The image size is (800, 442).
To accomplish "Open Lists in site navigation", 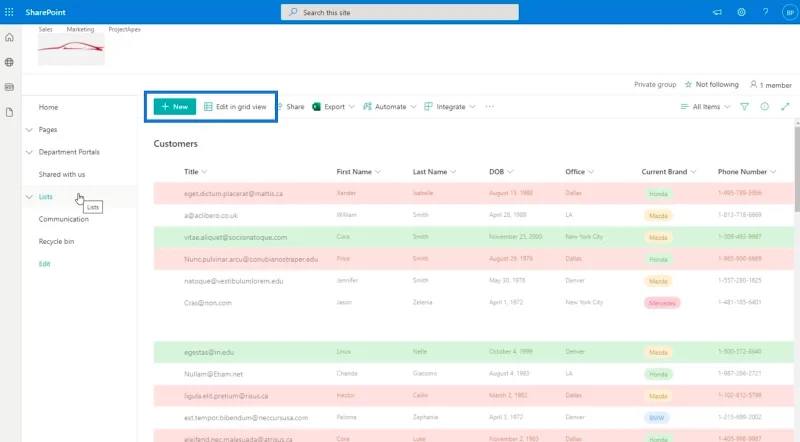I will click(x=45, y=197).
